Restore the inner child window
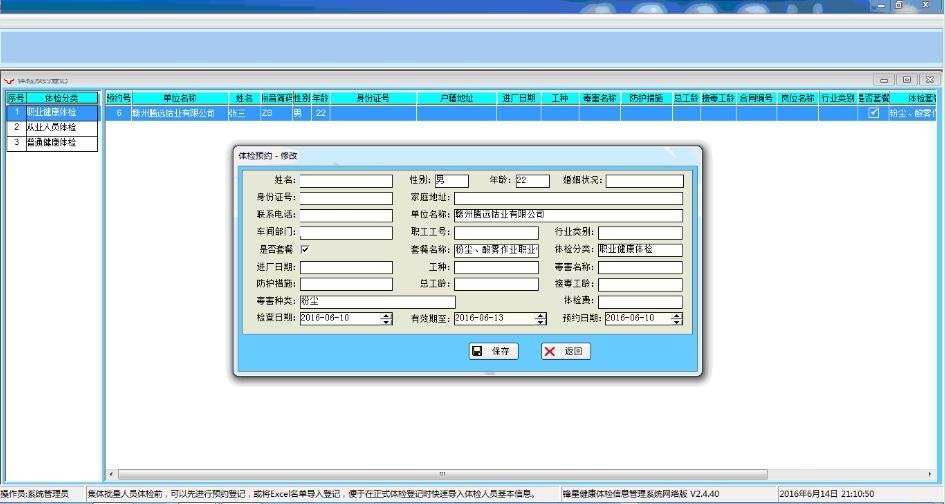 (906, 79)
